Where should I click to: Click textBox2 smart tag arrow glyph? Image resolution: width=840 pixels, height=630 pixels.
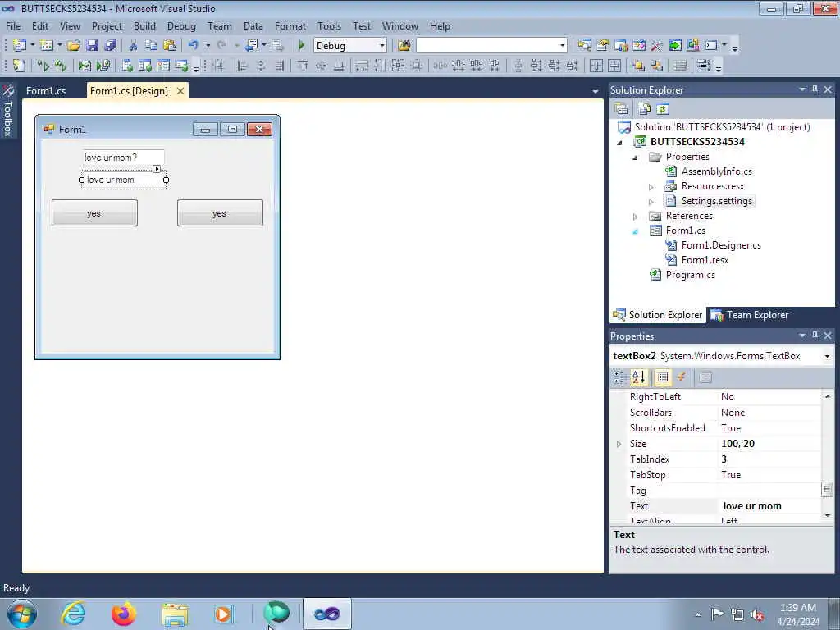[157, 169]
